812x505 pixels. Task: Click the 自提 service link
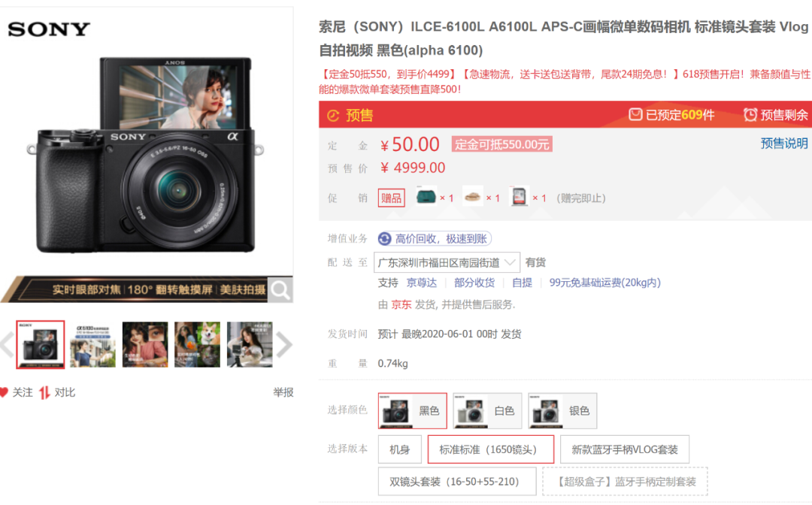[522, 283]
